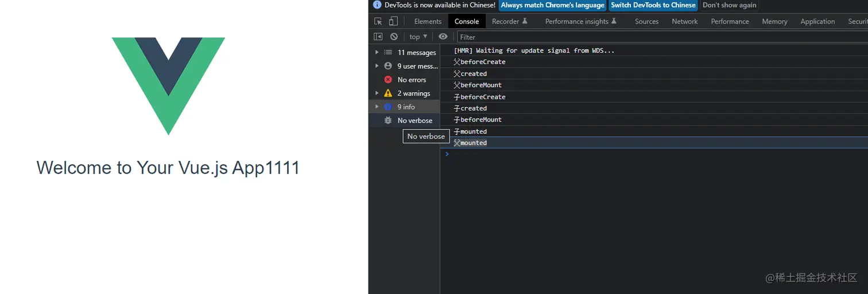The image size is (868, 294).
Task: Open the Sources tab
Action: [x=646, y=21]
